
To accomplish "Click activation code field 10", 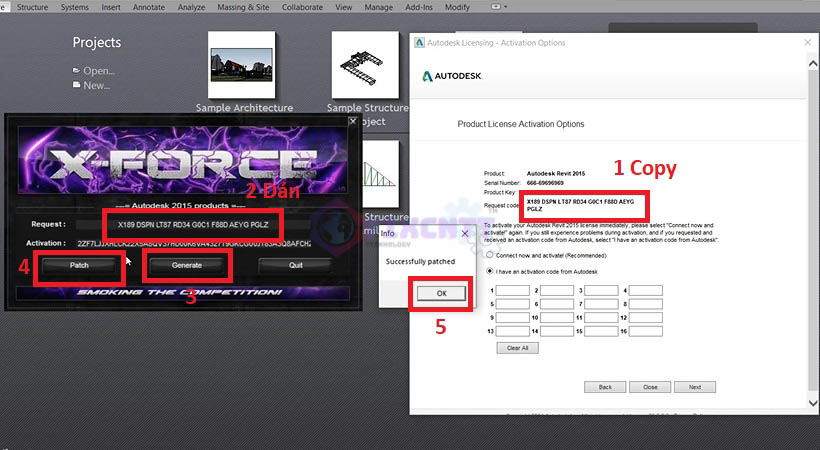I will (557, 318).
